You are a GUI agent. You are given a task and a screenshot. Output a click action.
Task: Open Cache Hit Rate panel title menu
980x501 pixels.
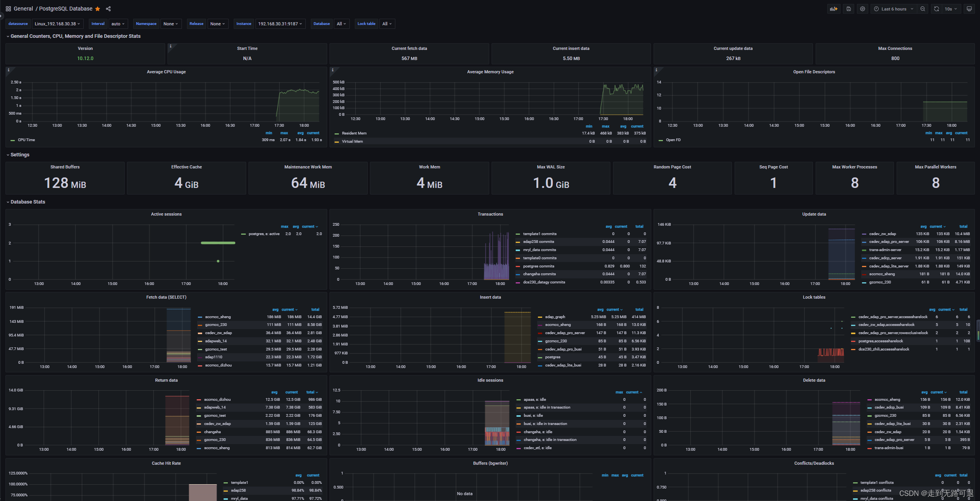tap(166, 463)
